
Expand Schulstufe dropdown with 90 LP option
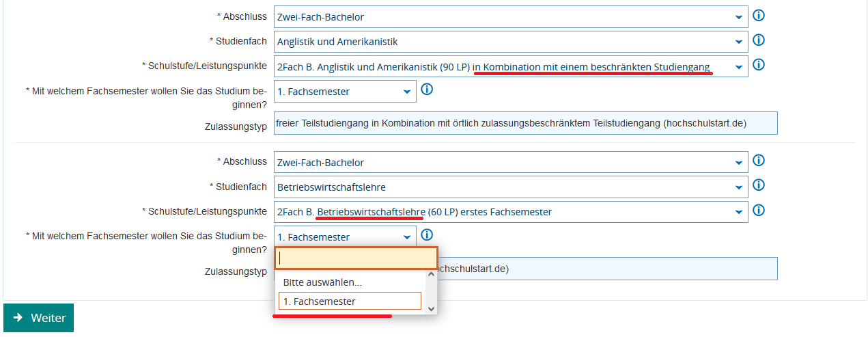click(510, 67)
